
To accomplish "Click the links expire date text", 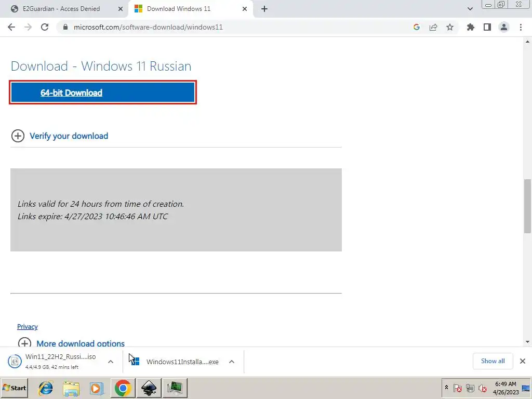I will [92, 216].
